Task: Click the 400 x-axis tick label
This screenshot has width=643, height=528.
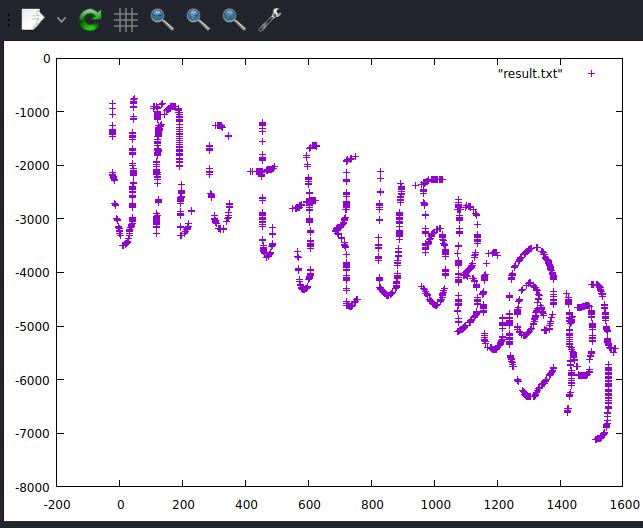Action: click(x=246, y=504)
